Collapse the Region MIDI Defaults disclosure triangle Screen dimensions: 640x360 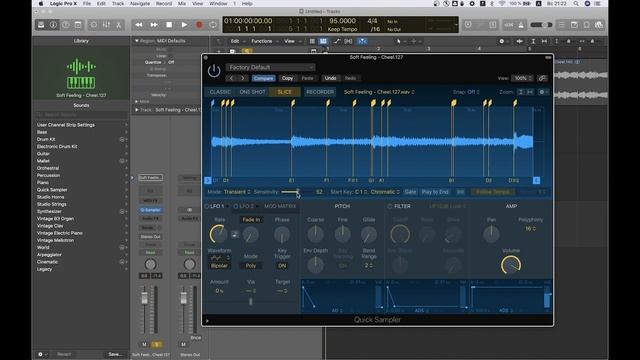coord(137,41)
